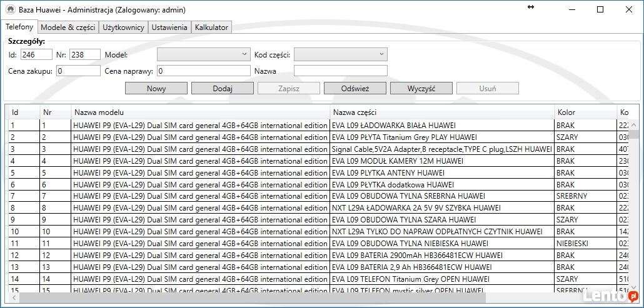The image size is (644, 308).
Task: Click the Wyczyść button
Action: click(421, 88)
